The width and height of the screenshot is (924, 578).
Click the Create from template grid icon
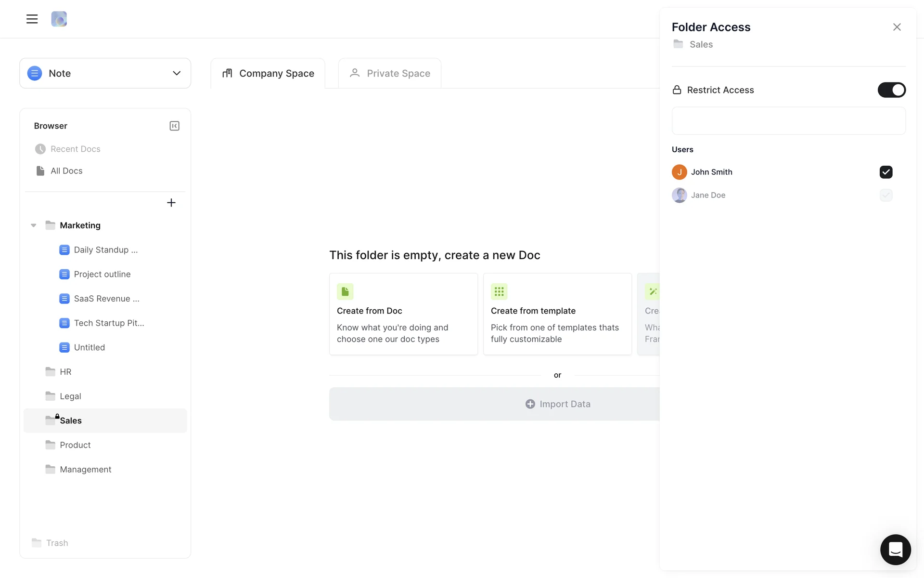499,291
